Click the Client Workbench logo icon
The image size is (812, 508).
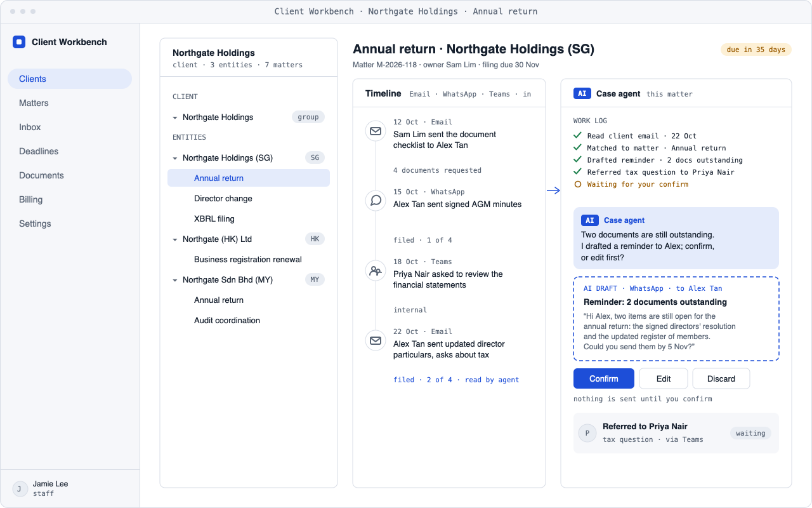[19, 42]
